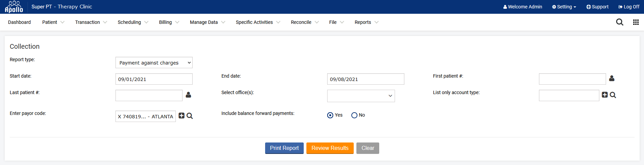Click the Log Off link
This screenshot has height=165, width=644.
629,7
